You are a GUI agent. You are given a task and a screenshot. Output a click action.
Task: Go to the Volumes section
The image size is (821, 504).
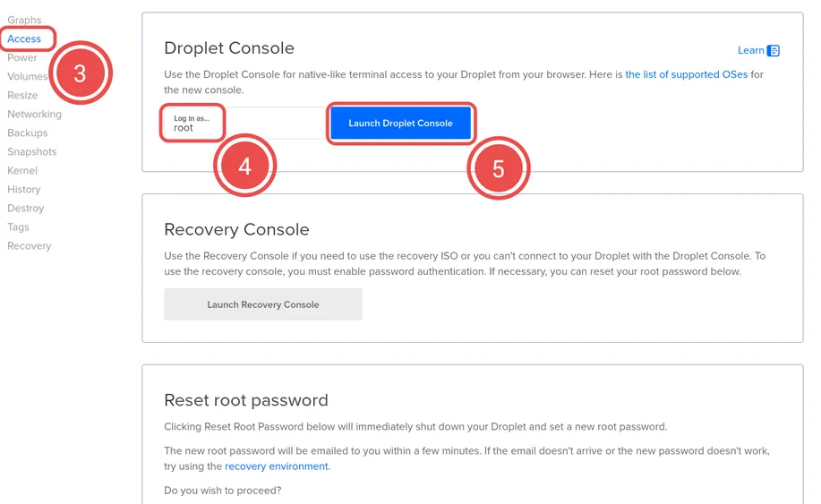[25, 76]
